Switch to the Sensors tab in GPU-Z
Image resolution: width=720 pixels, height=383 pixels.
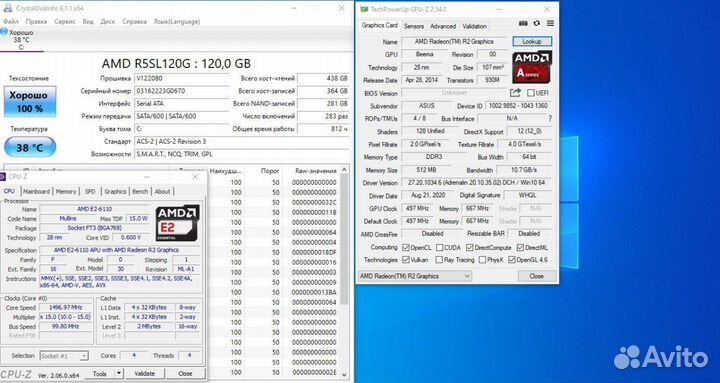point(414,26)
